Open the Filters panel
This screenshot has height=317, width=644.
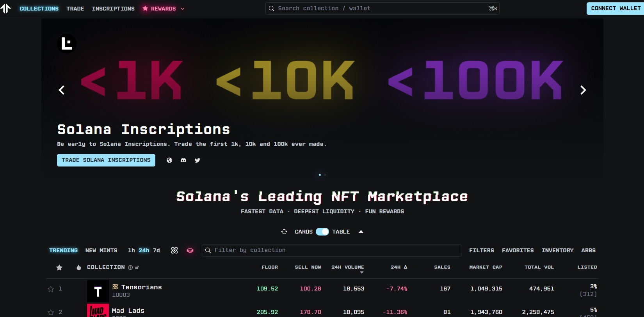(x=482, y=250)
